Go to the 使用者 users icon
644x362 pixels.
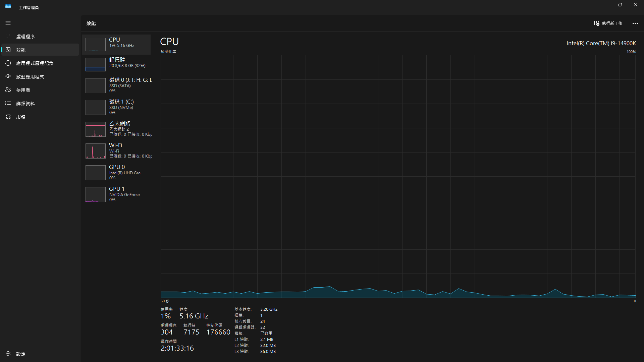click(8, 90)
